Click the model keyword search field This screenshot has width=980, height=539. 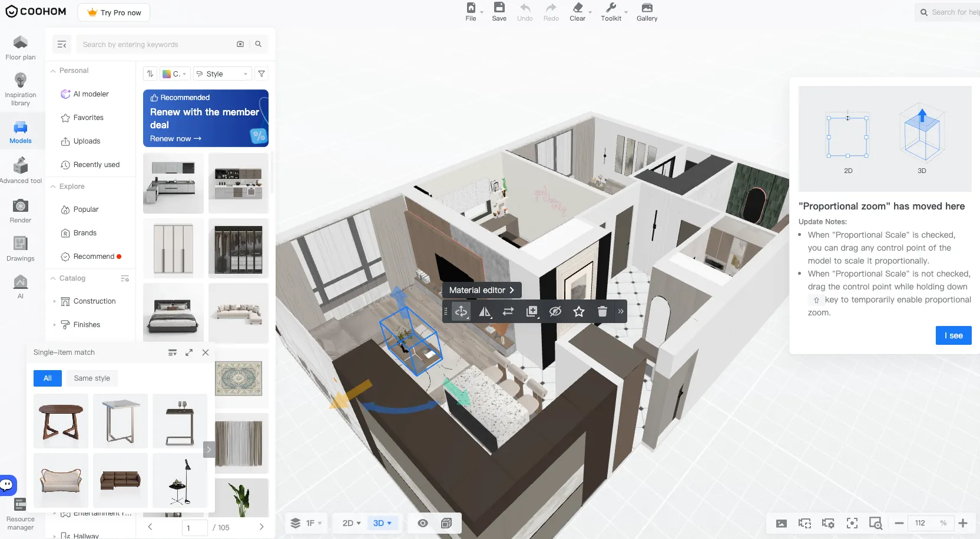156,44
